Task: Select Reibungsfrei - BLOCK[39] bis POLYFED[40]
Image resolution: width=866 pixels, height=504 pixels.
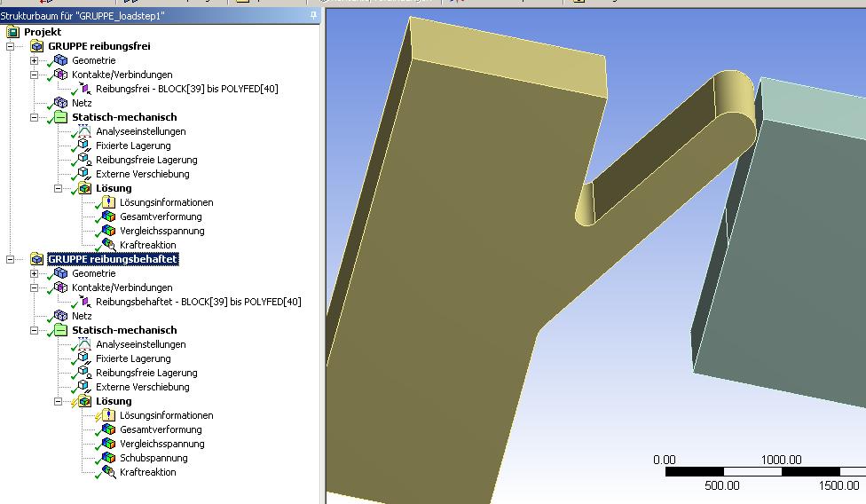Action: pos(186,89)
